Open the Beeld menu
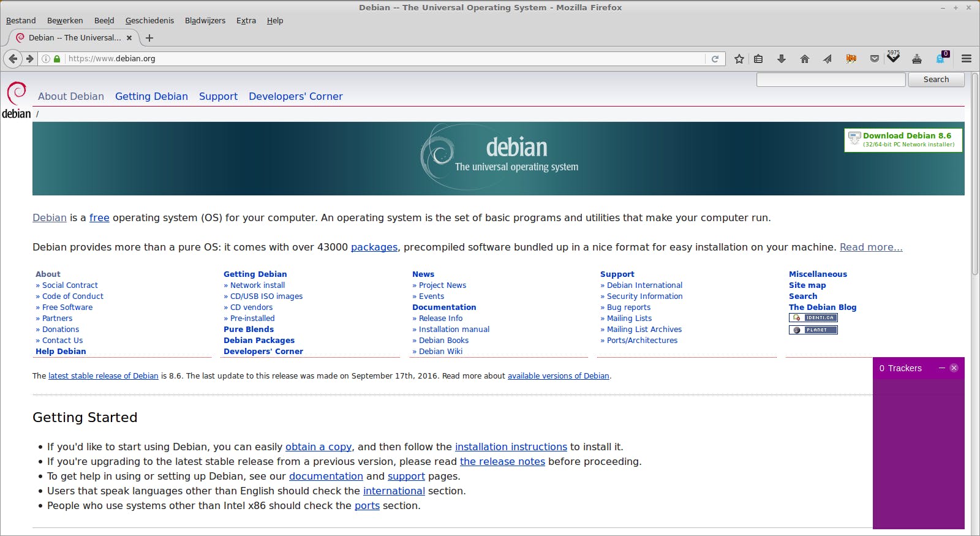980x536 pixels. pos(104,21)
